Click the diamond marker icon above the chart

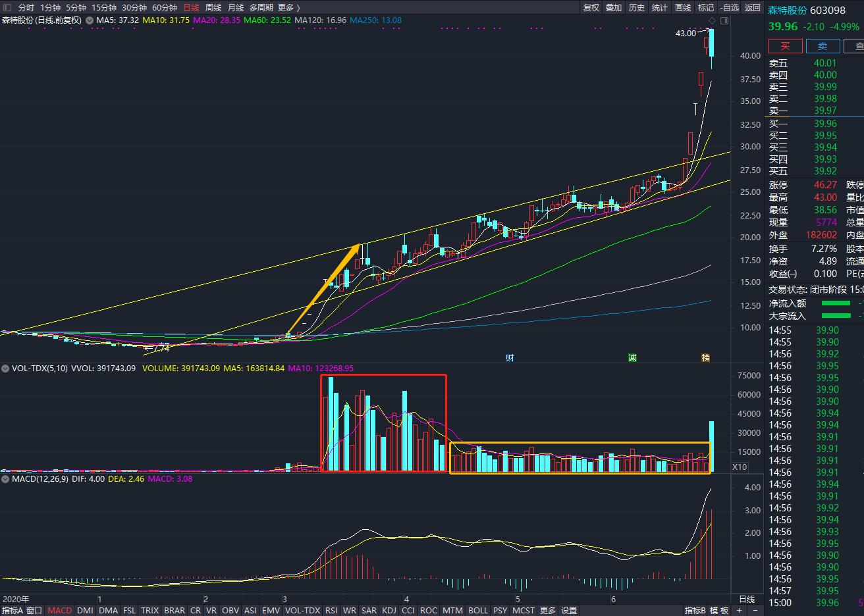tap(712, 20)
